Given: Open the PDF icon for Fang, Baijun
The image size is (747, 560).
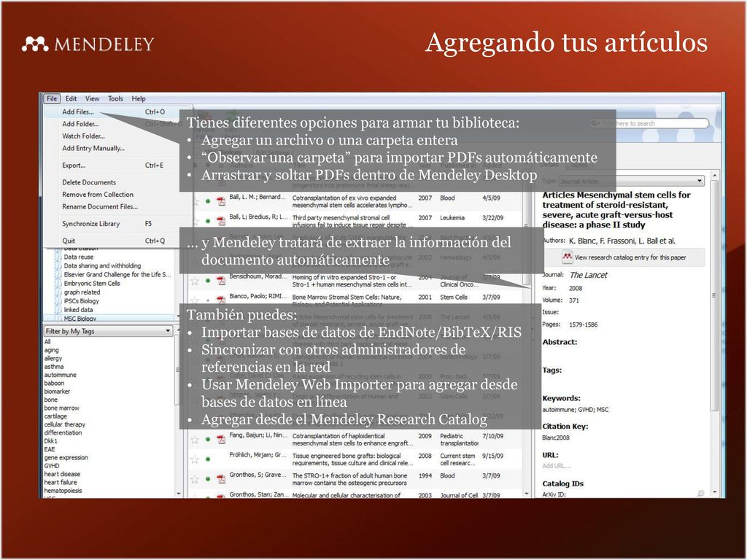Looking at the screenshot, I should coord(221,440).
